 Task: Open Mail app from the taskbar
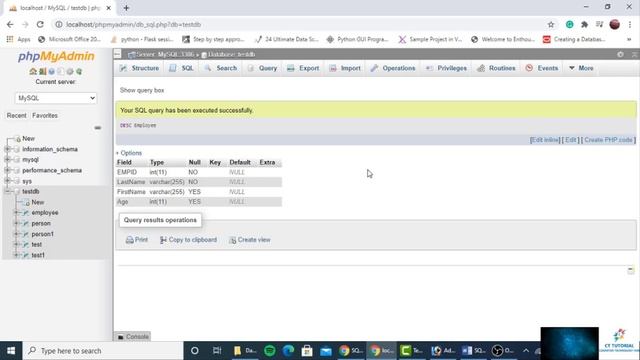(x=326, y=351)
